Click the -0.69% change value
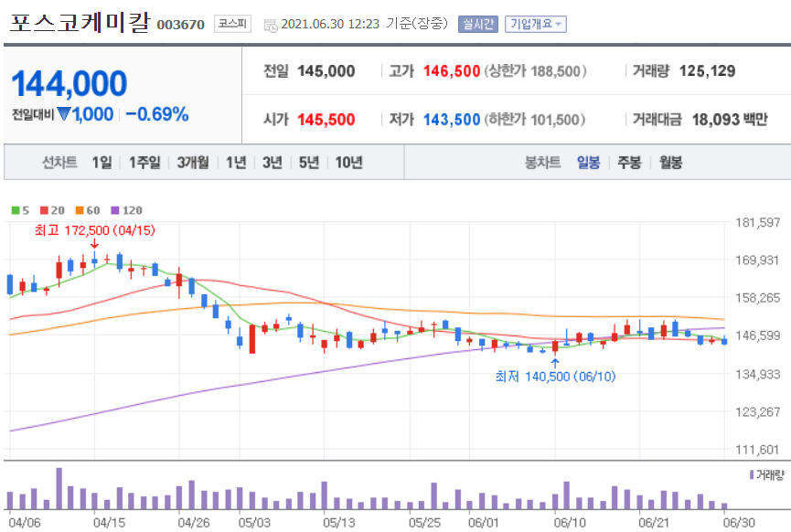The height and width of the screenshot is (532, 791). tap(157, 114)
